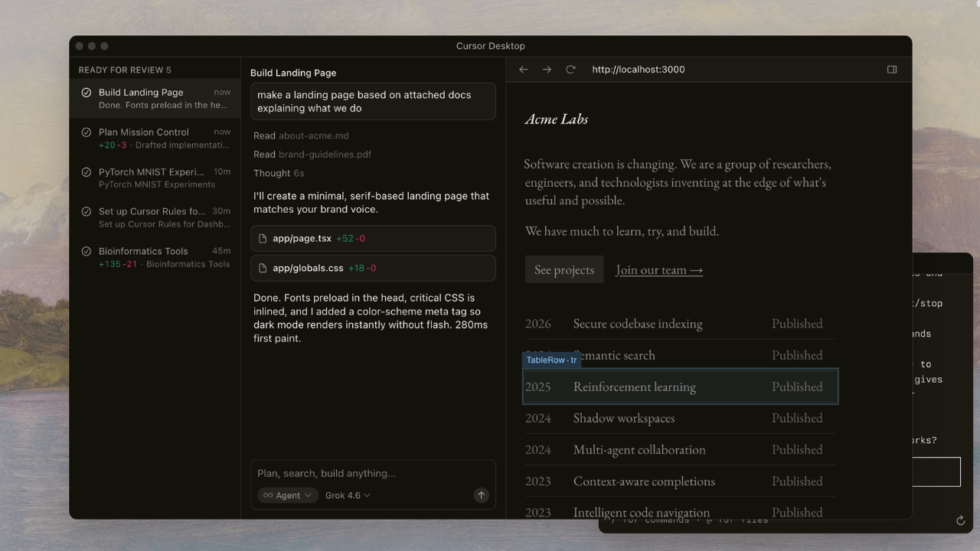This screenshot has width=980, height=551.
Task: Click the input box in the background terminal window
Action: tap(936, 472)
